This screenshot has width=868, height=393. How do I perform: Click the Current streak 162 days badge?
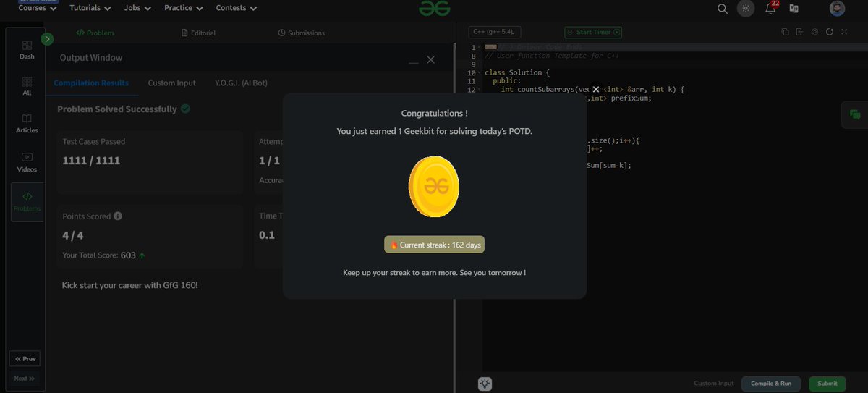434,245
